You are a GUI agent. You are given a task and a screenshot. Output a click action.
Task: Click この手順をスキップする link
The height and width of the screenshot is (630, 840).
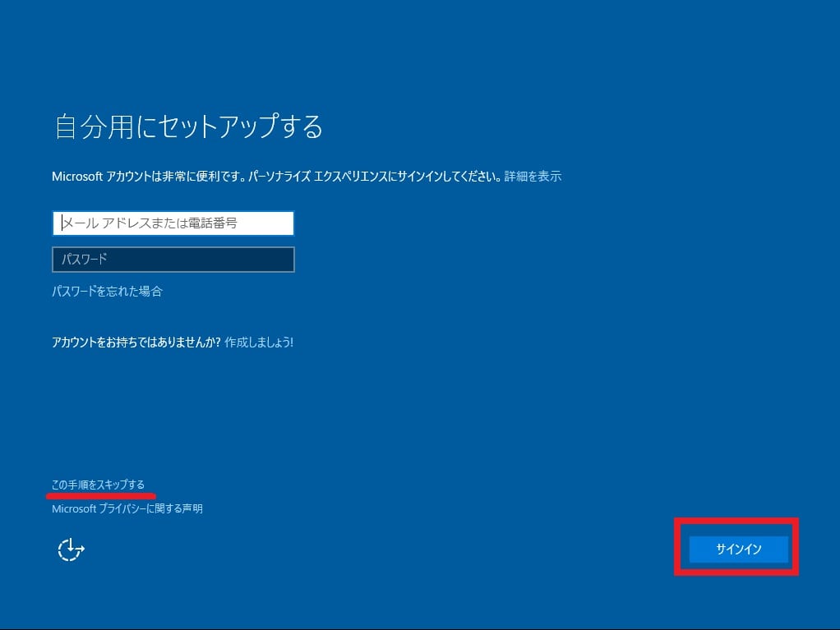[x=98, y=485]
